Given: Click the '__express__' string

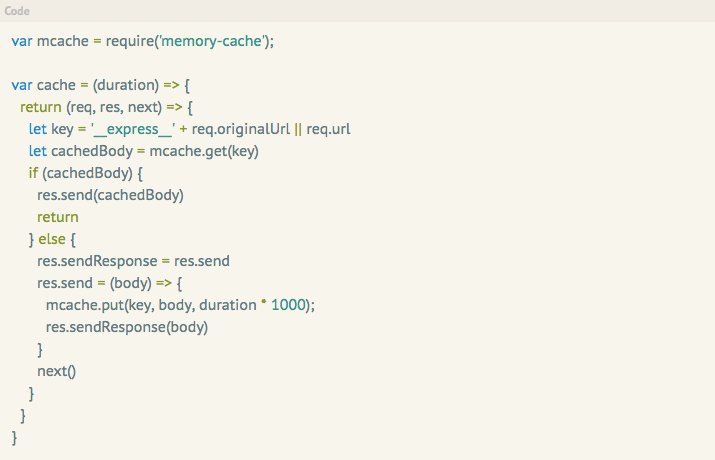Looking at the screenshot, I should [x=133, y=129].
